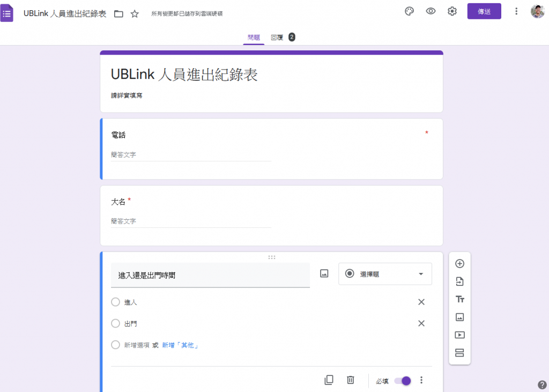Edit the form description 請詳實填寫
The width and height of the screenshot is (549, 392).
pos(127,95)
